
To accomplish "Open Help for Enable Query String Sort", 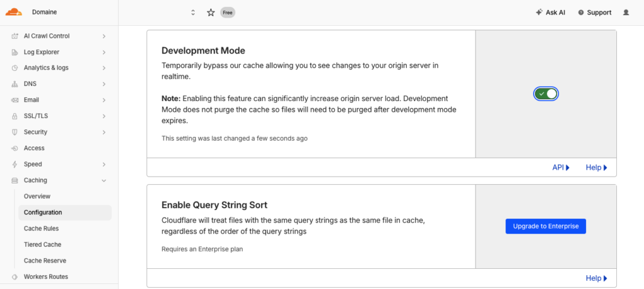I will coord(596,278).
